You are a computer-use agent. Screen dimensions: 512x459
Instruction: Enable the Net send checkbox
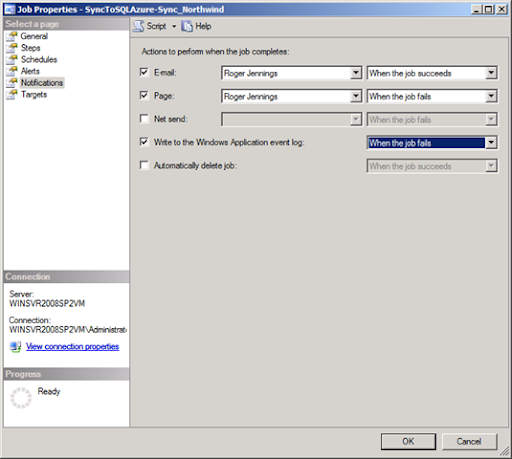144,119
